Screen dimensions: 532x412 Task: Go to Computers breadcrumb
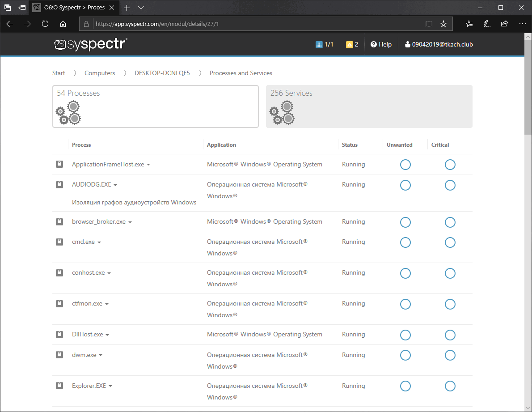coord(100,73)
